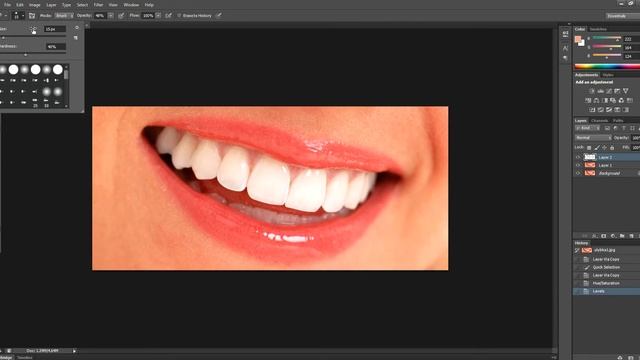This screenshot has width=640, height=360.
Task: Click the brush Size value field
Action: pos(55,29)
